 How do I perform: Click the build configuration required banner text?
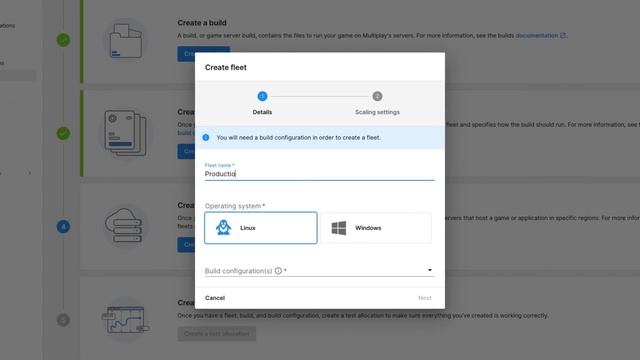(298, 138)
